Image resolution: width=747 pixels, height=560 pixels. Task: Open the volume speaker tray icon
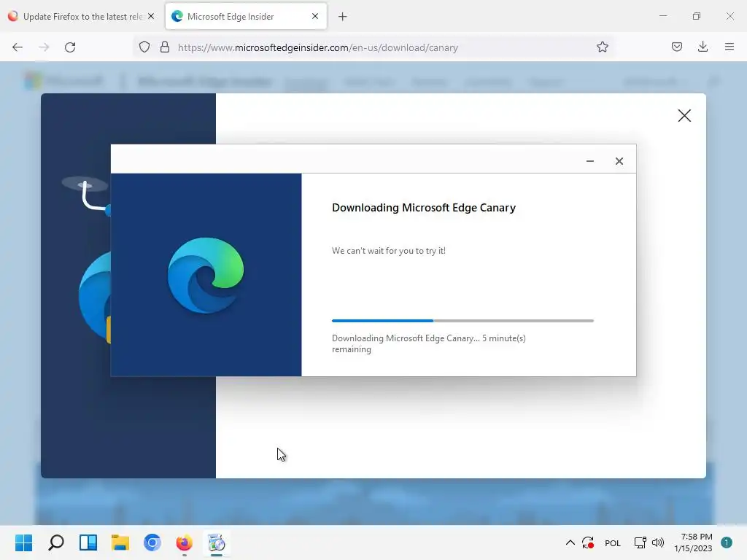point(658,542)
